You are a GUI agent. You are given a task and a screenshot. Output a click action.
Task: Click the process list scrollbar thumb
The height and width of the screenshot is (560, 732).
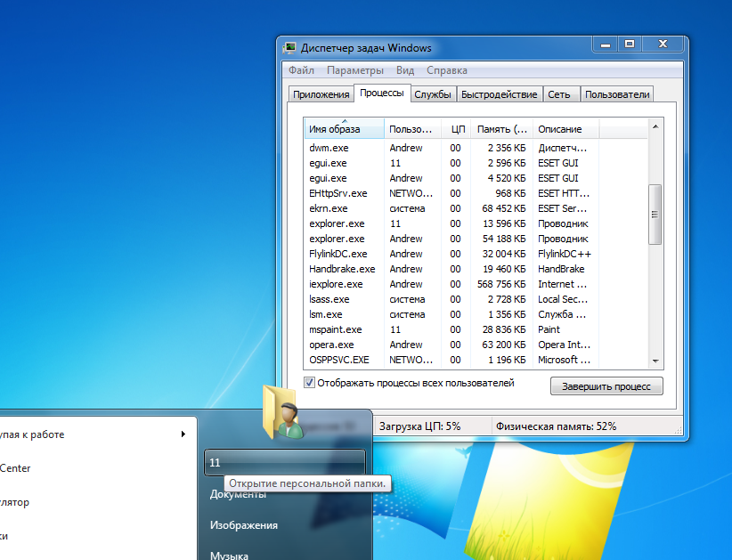[x=655, y=215]
